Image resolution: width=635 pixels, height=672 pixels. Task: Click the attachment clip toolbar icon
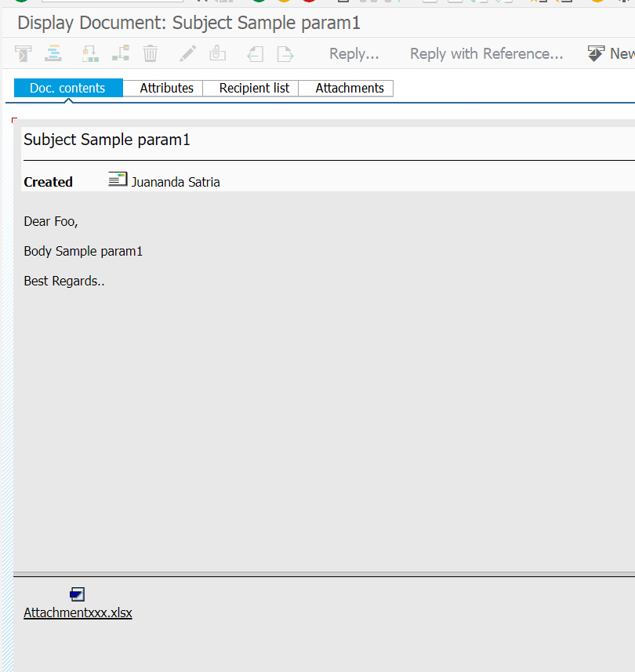click(x=217, y=54)
